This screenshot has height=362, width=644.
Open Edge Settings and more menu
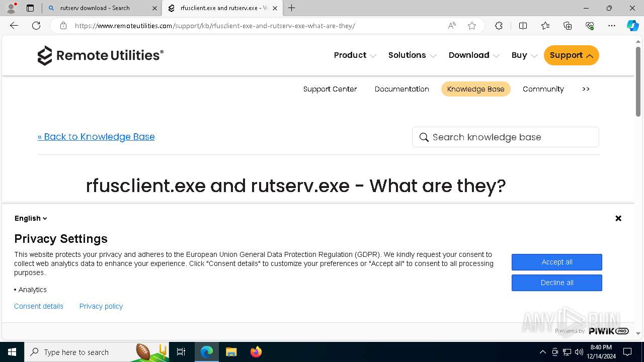click(x=612, y=26)
